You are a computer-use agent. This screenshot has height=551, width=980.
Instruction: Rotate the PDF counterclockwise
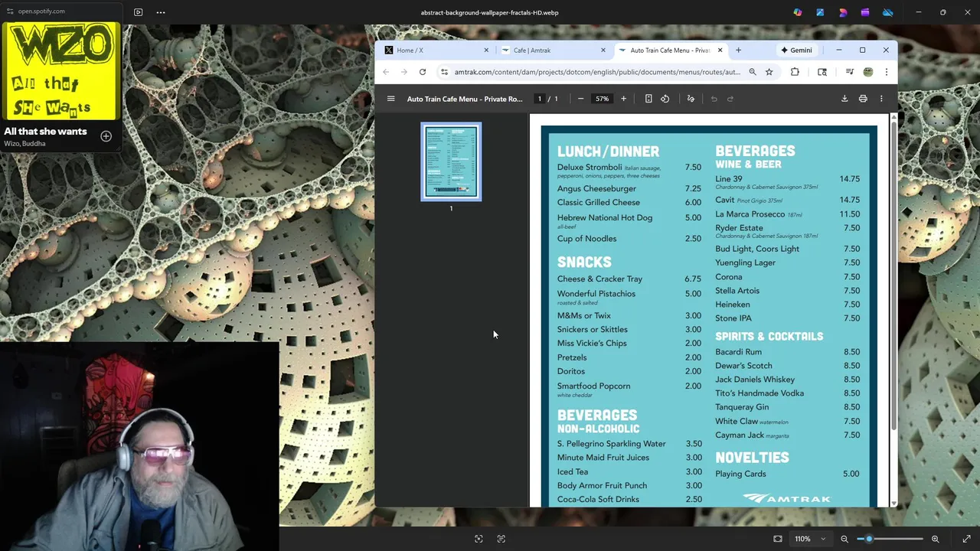(x=665, y=99)
